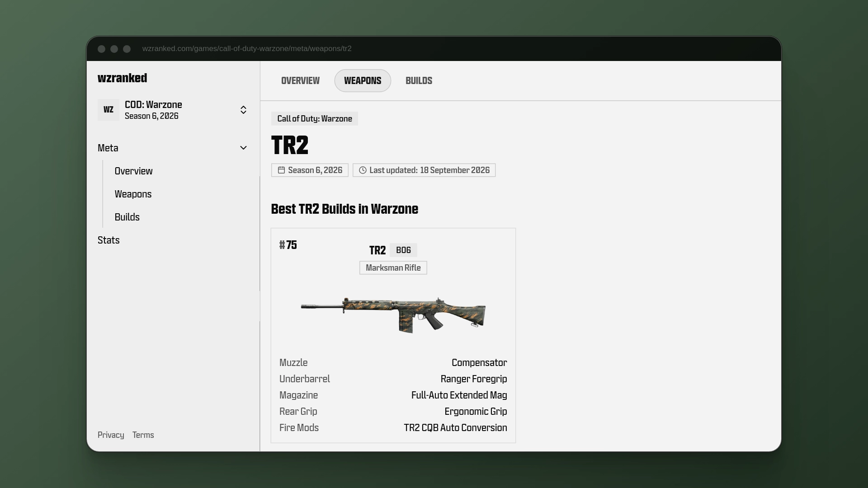Image resolution: width=868 pixels, height=488 pixels.
Task: Select the Ranger Foregrip attachment text
Action: (474, 379)
